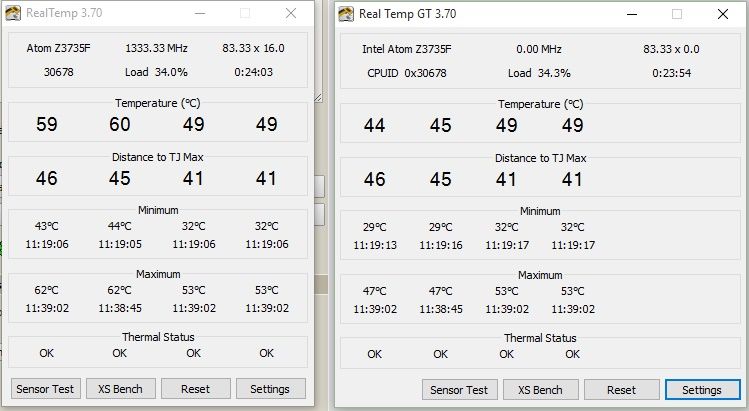Click the Minimum heading in RealTemp 3.70
The height and width of the screenshot is (411, 749).
158,210
